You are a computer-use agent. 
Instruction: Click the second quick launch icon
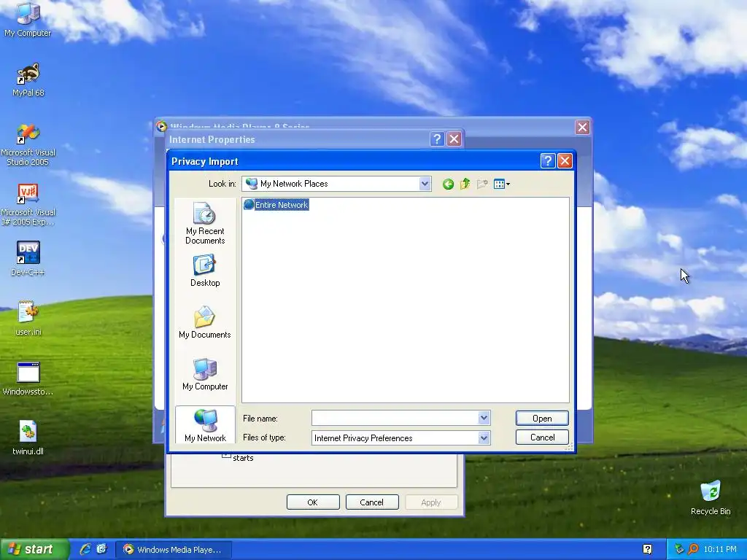pos(101,549)
